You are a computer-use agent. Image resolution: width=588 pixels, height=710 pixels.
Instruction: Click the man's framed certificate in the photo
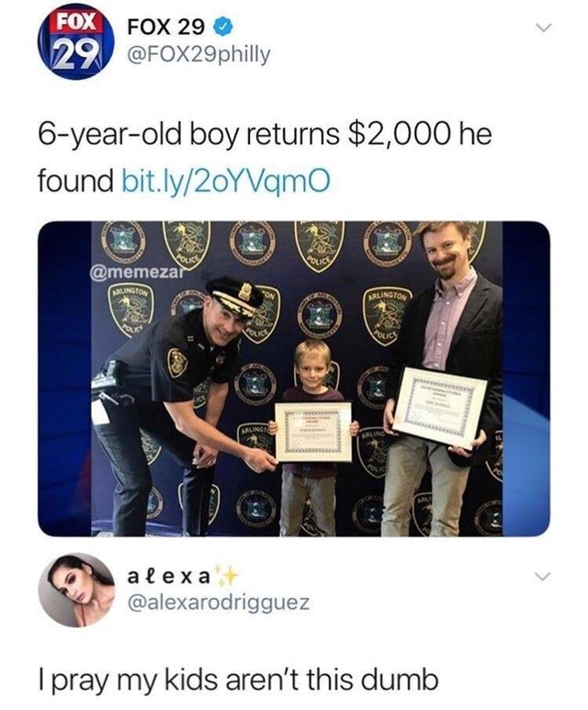439,408
